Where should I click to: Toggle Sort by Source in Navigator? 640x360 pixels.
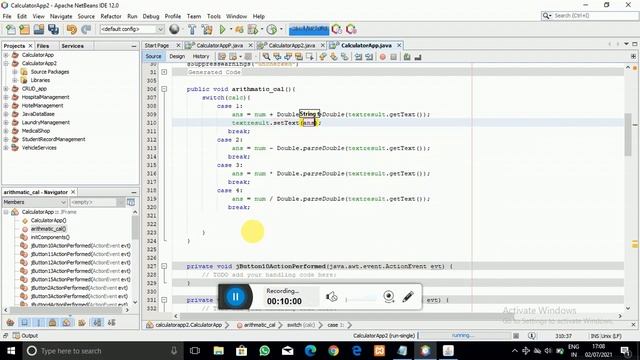click(x=111, y=322)
